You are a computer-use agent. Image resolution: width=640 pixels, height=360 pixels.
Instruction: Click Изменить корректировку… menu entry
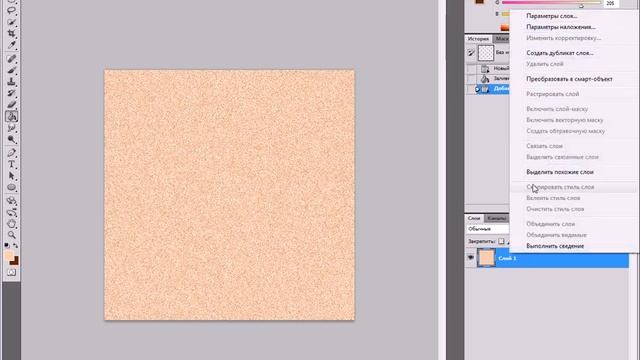[x=563, y=38]
